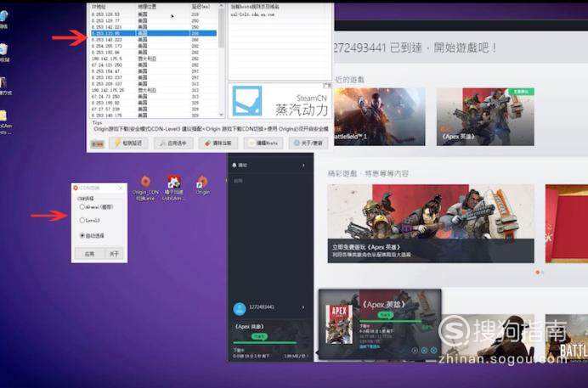
Task: Select the IP row with latency 219
Action: click(154, 14)
